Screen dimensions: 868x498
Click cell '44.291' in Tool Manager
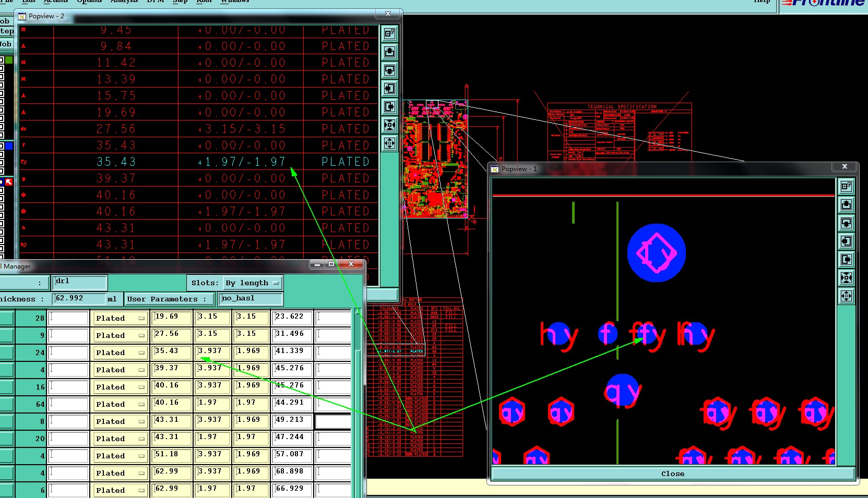292,404
